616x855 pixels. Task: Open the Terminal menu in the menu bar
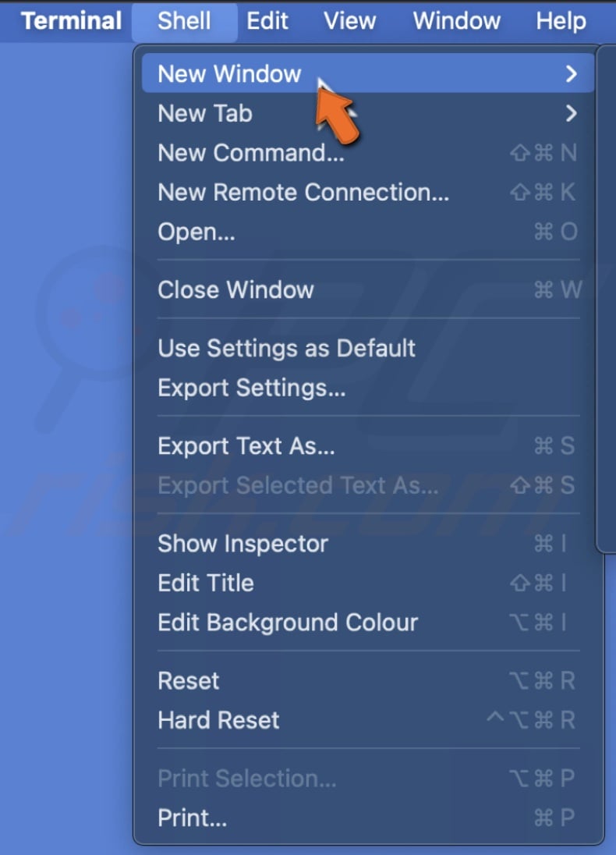pyautogui.click(x=72, y=21)
